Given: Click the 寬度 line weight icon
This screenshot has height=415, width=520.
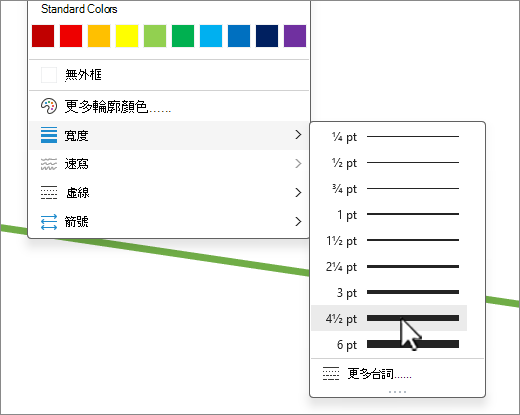Looking at the screenshot, I should pos(49,135).
